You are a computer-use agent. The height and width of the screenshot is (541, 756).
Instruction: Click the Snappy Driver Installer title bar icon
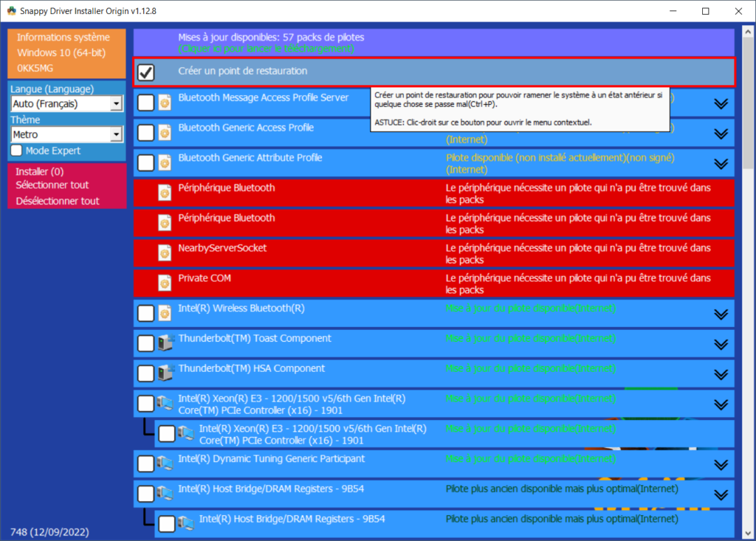point(12,10)
